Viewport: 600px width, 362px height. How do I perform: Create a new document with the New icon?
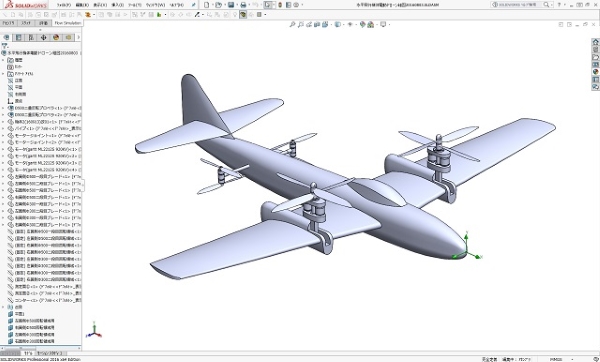pos(207,5)
